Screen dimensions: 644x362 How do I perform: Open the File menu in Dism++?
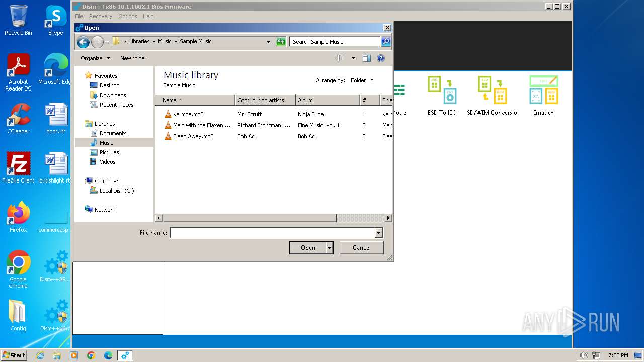pyautogui.click(x=79, y=16)
